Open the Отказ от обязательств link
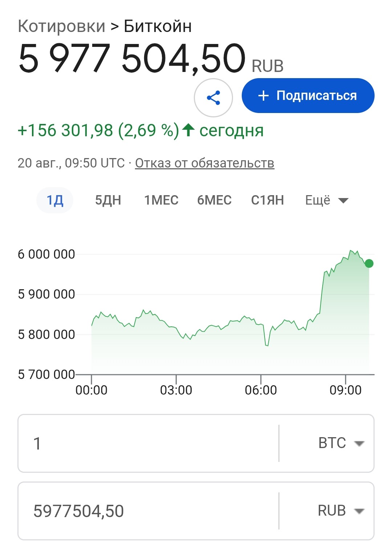Screen dimensions: 392x548 coord(205,163)
